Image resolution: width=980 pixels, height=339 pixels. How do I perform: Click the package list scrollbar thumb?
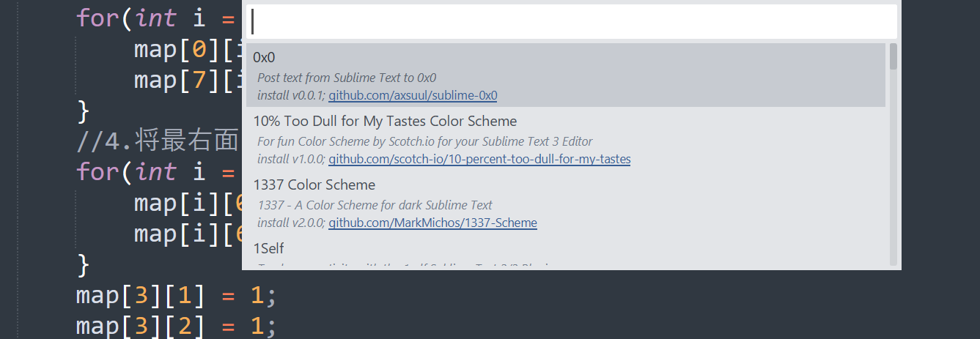(893, 56)
